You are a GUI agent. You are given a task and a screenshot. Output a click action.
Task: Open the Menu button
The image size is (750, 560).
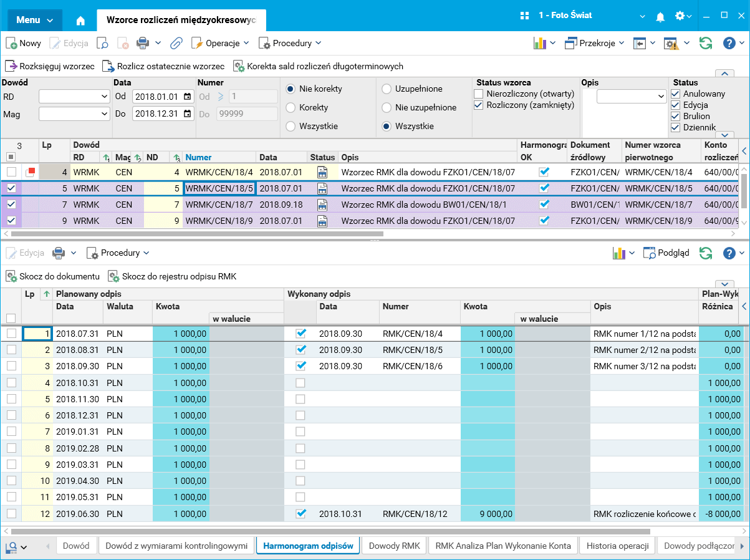coord(34,20)
